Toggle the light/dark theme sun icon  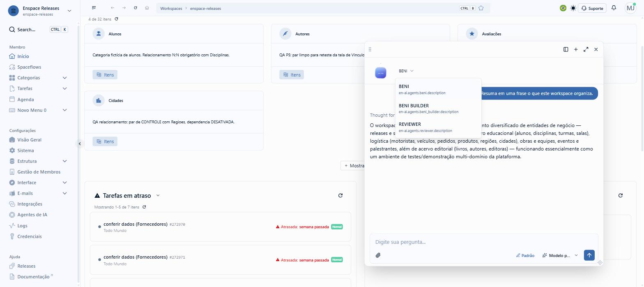573,8
